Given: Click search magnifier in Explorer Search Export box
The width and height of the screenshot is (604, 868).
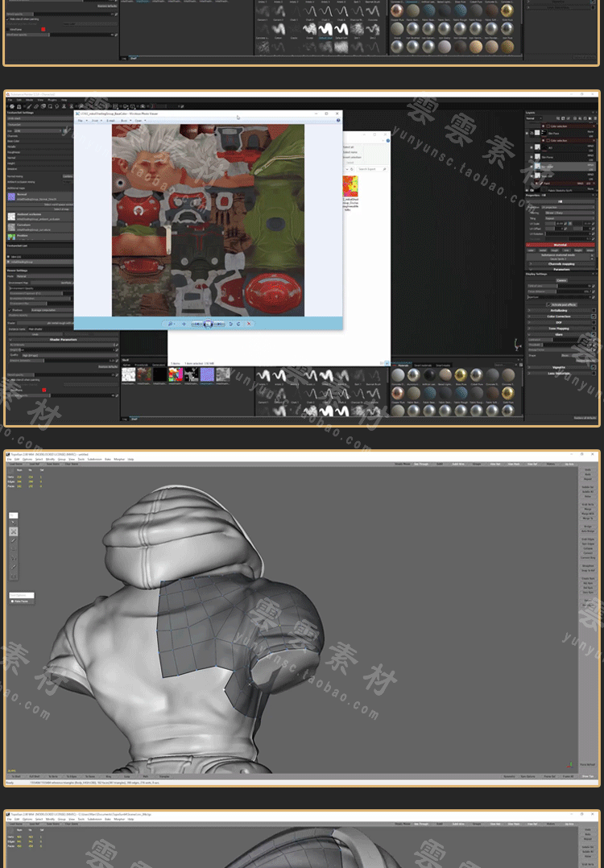Looking at the screenshot, I should click(x=384, y=169).
